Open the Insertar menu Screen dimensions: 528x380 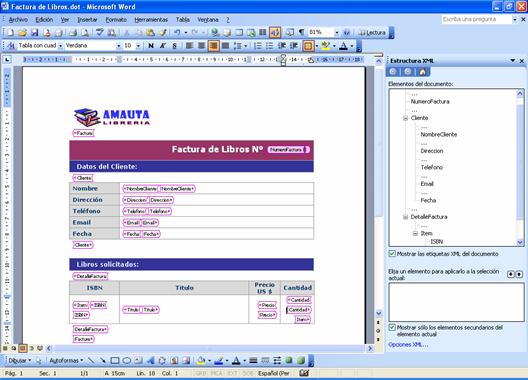coord(87,20)
